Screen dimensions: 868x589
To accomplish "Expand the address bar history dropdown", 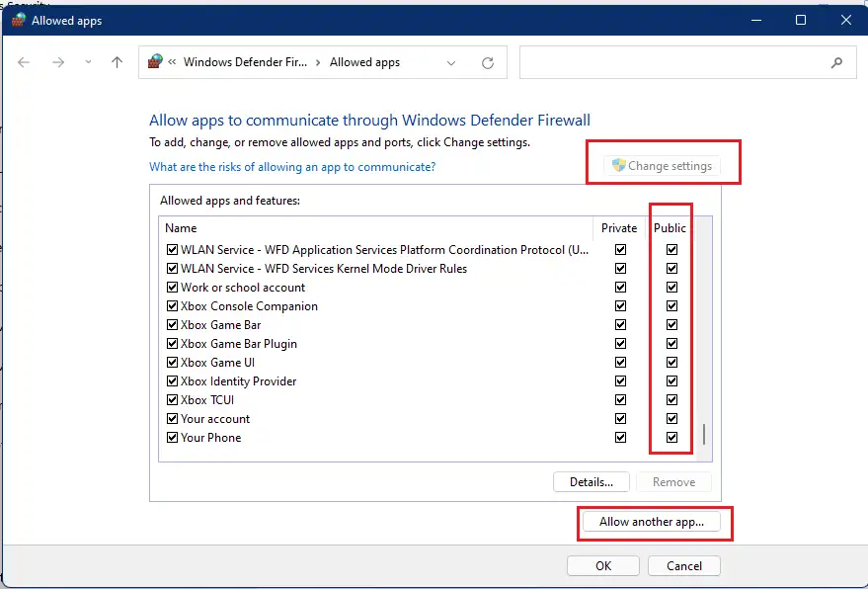I will [451, 62].
